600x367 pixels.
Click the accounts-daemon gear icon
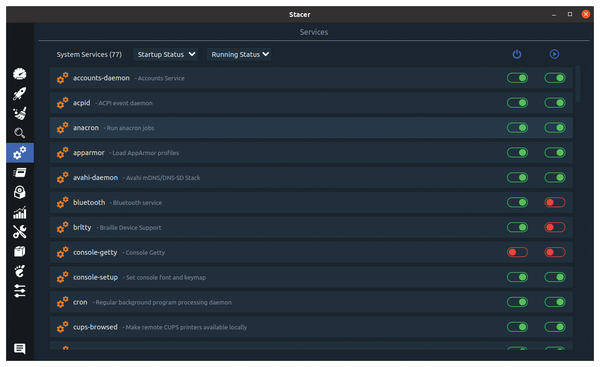tap(62, 78)
